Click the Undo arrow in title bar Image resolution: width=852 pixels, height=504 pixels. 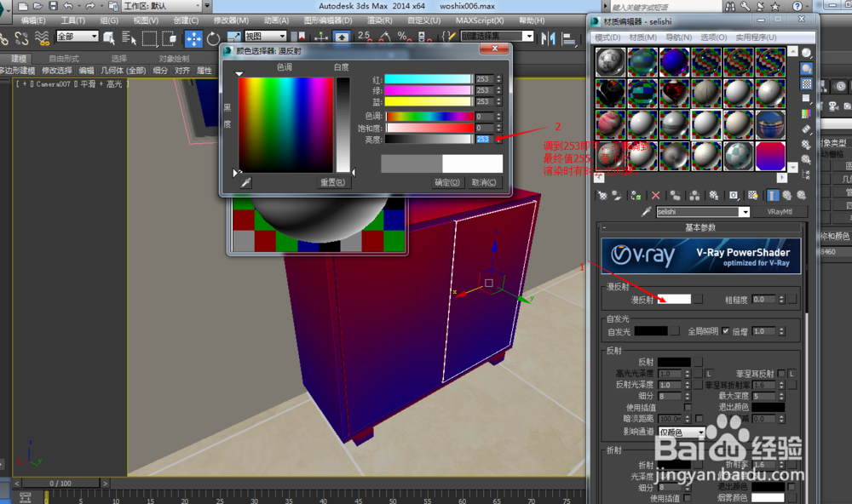(68, 6)
